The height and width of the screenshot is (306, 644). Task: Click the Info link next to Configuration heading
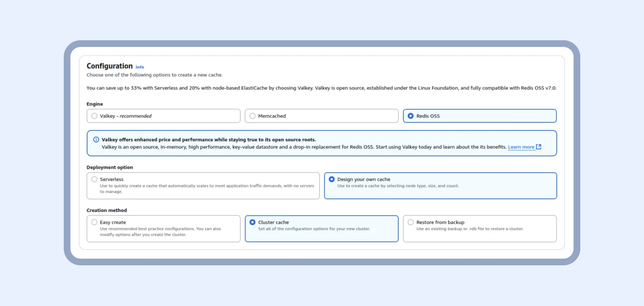(140, 67)
